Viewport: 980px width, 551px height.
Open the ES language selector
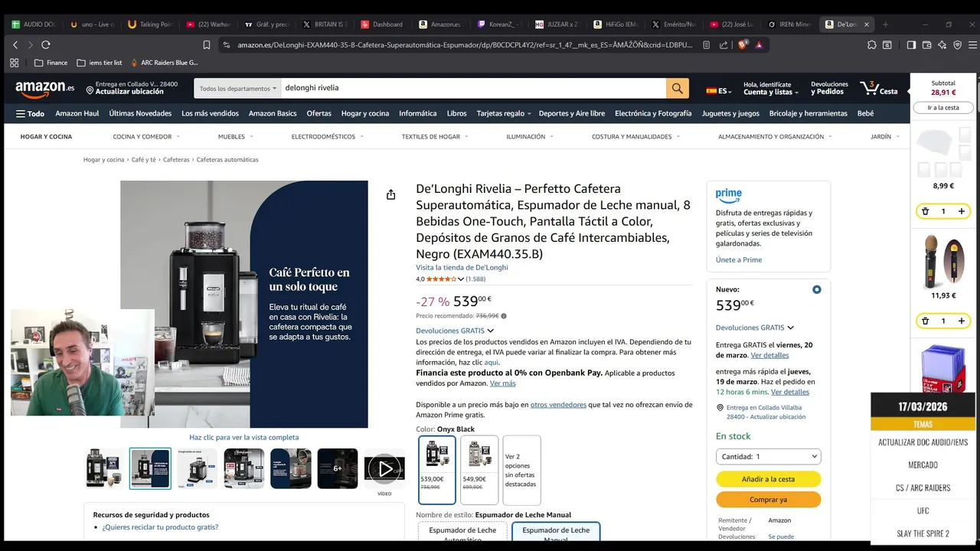click(719, 90)
